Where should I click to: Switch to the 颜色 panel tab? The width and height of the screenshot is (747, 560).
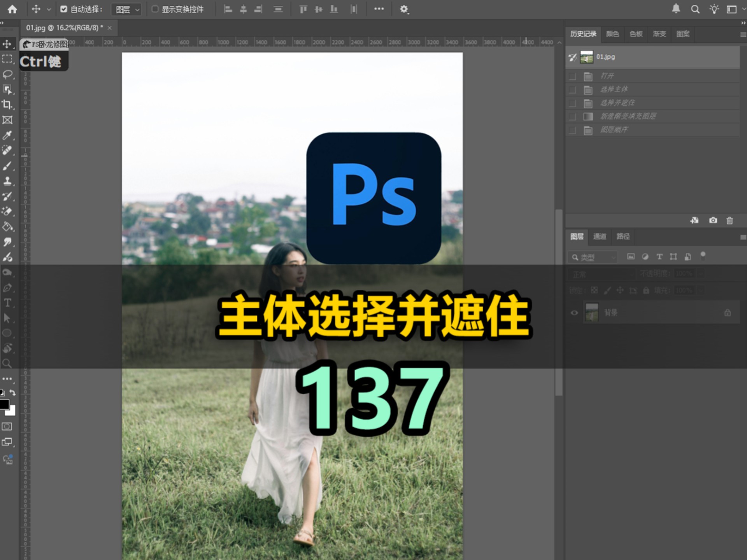612,34
